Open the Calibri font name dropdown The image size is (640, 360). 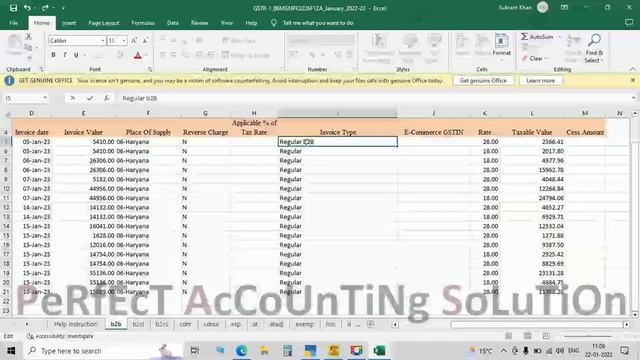(102, 40)
